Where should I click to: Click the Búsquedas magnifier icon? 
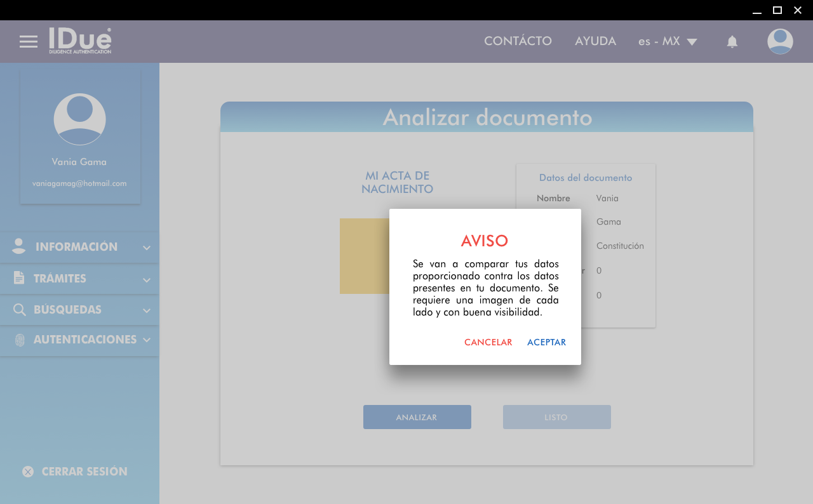tap(20, 310)
